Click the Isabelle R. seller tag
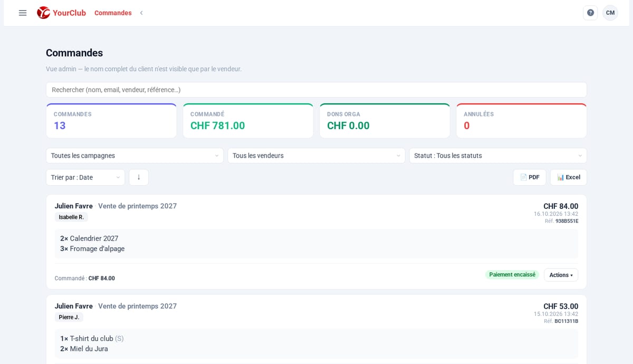633x364 pixels. [x=71, y=217]
